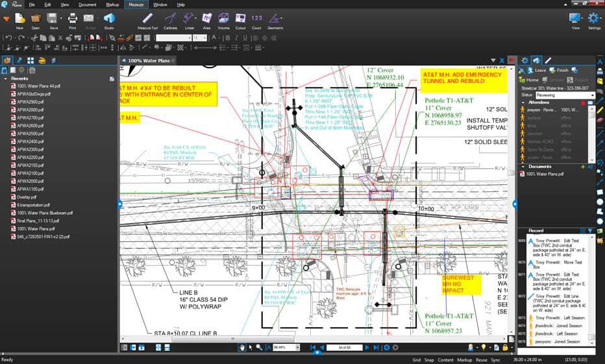The height and width of the screenshot is (364, 605).
Task: Click the Redo arrow icon
Action: tap(21, 38)
